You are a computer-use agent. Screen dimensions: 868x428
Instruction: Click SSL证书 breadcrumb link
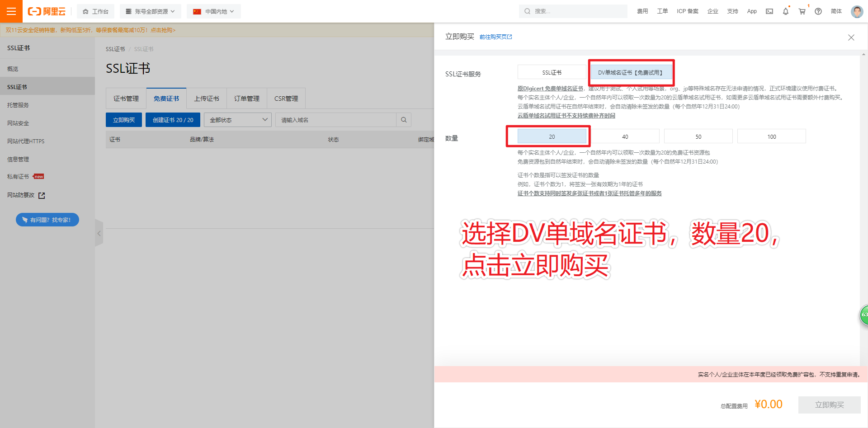click(x=115, y=49)
